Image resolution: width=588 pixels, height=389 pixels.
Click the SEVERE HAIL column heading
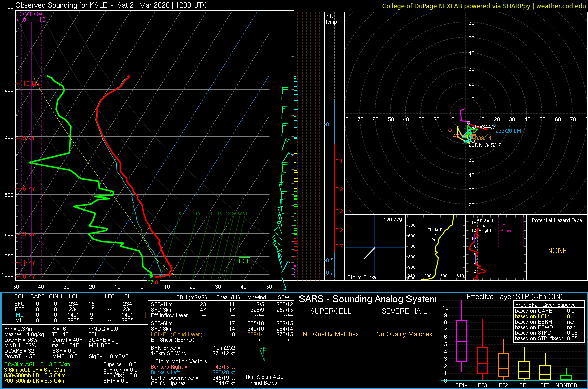coord(404,312)
